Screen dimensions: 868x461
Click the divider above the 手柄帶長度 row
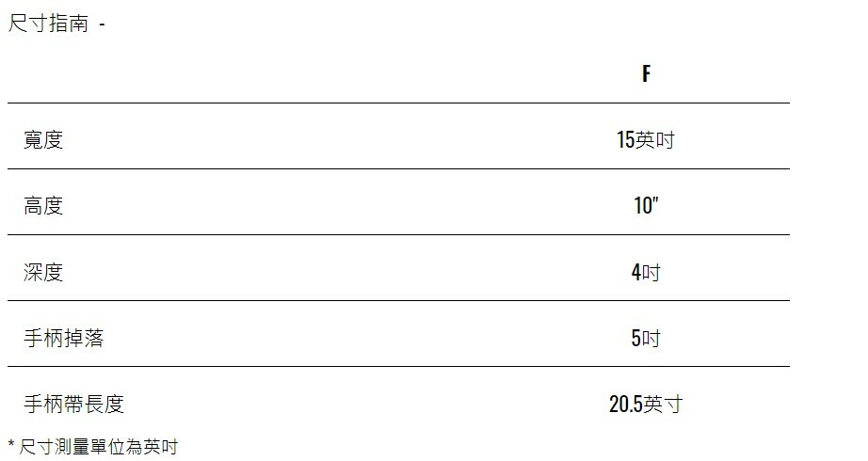tap(398, 366)
